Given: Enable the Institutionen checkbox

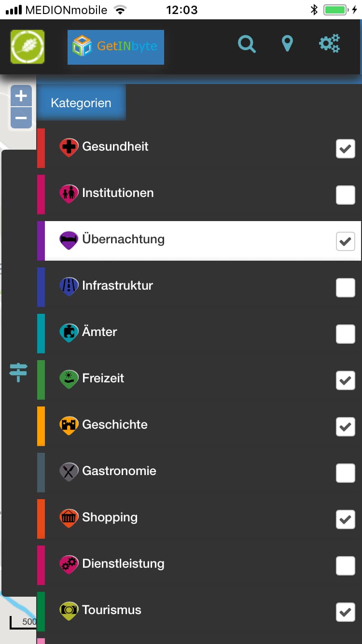Looking at the screenshot, I should (x=345, y=195).
